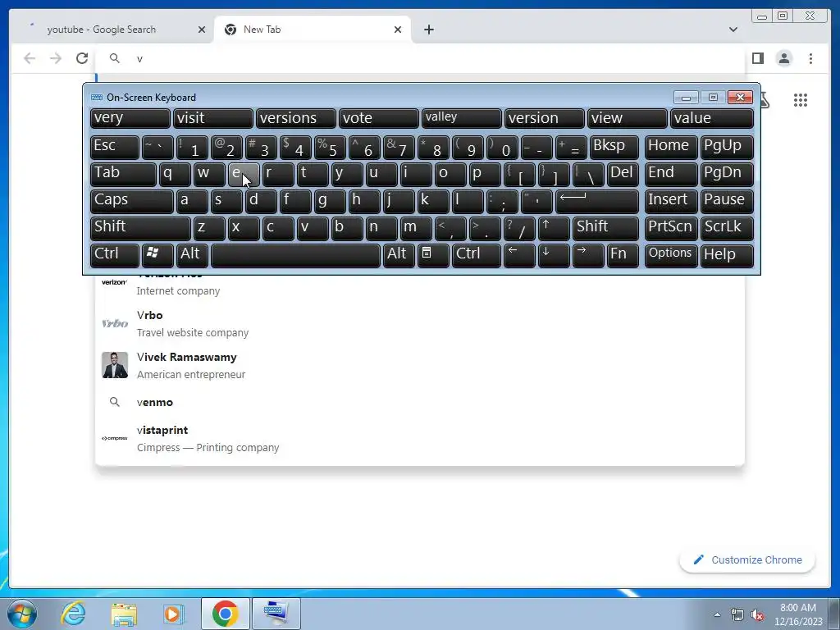Click the letter n key
Image resolution: width=840 pixels, height=630 pixels.
tap(381, 228)
